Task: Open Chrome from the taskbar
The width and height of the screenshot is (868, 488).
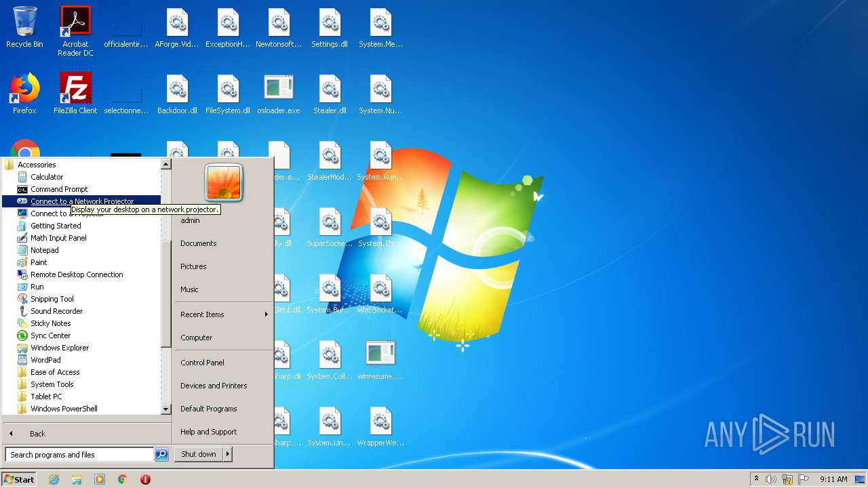Action: 123,479
